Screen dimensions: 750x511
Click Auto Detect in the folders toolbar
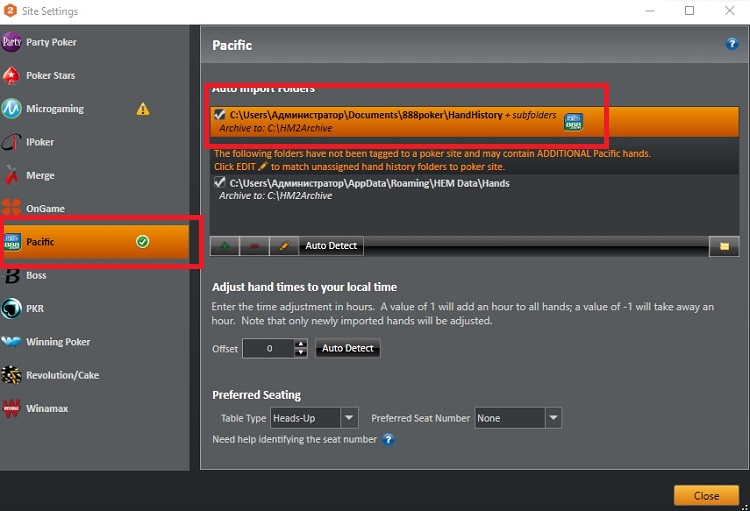point(331,246)
